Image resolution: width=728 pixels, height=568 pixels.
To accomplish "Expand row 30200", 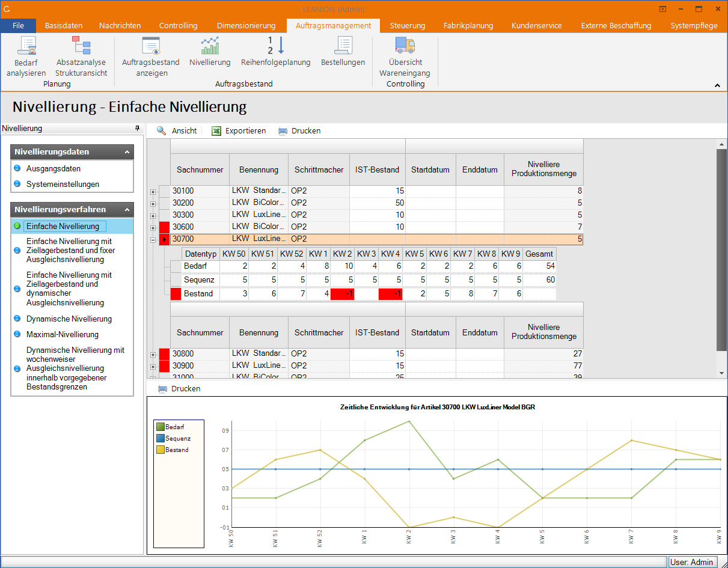I will [153, 204].
